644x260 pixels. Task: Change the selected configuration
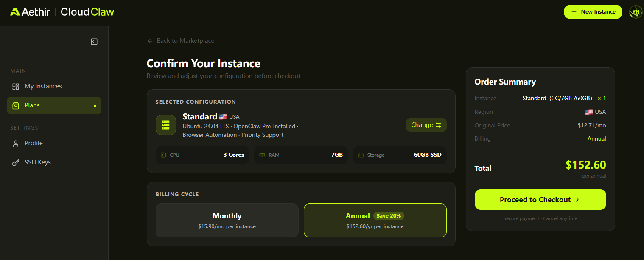point(426,125)
